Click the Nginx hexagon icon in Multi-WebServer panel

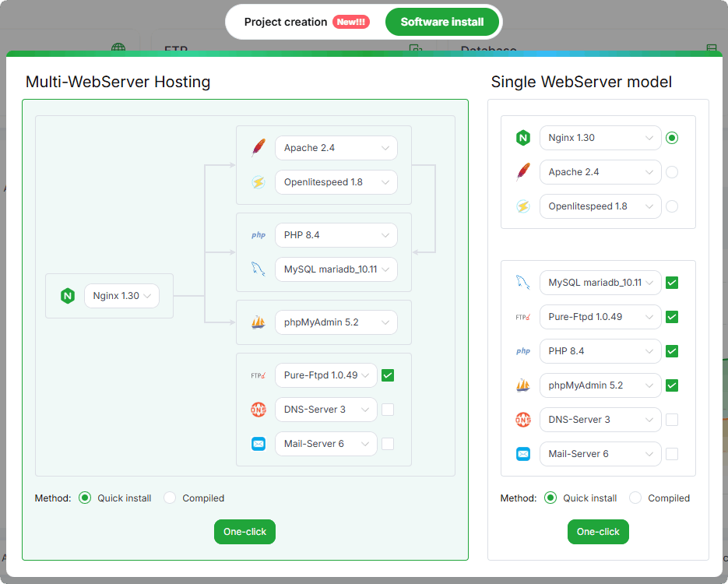68,296
